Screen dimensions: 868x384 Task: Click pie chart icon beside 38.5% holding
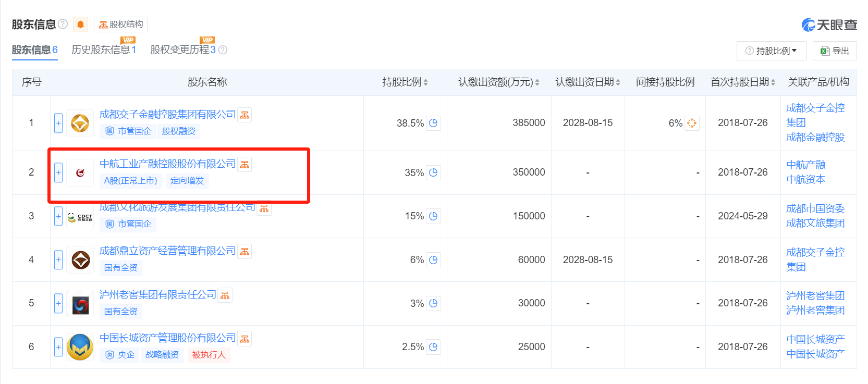click(x=433, y=123)
